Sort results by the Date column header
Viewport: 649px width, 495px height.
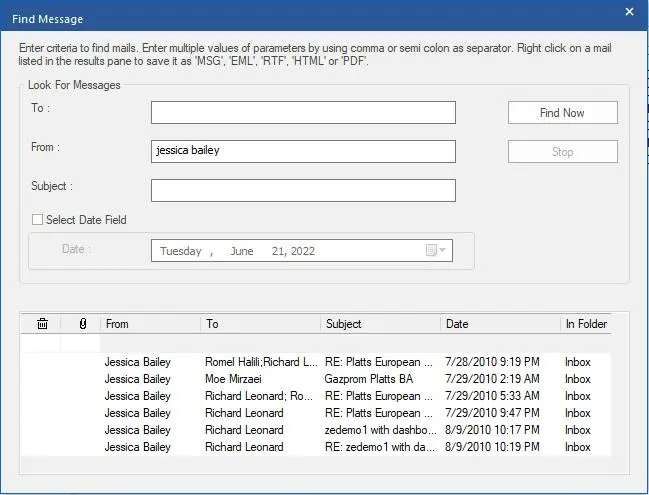point(500,324)
